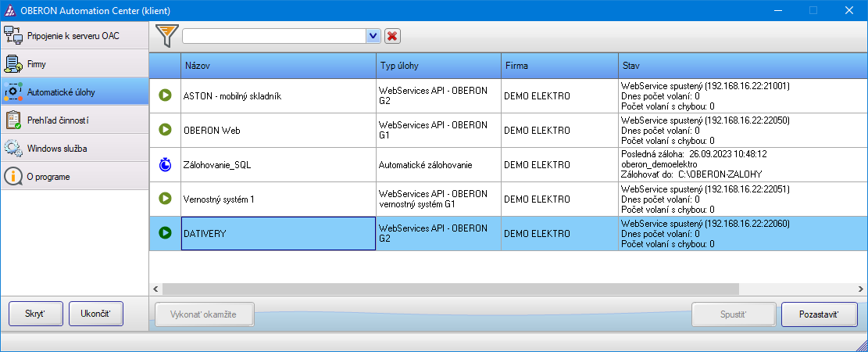Click the OBERON application logo in title bar
This screenshot has width=868, height=352.
click(x=10, y=10)
